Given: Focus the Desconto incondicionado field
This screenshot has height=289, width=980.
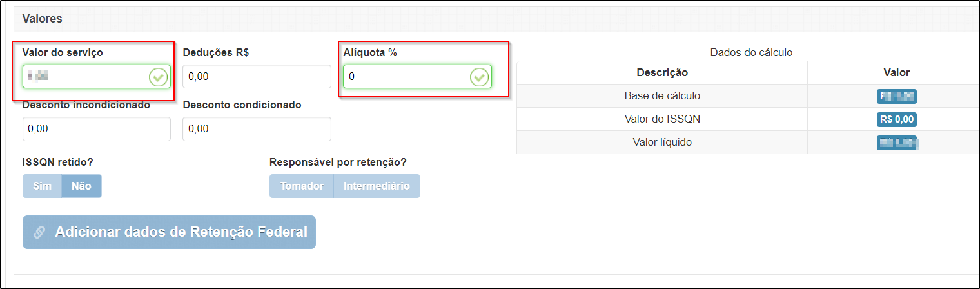Looking at the screenshot, I should pyautogui.click(x=97, y=129).
